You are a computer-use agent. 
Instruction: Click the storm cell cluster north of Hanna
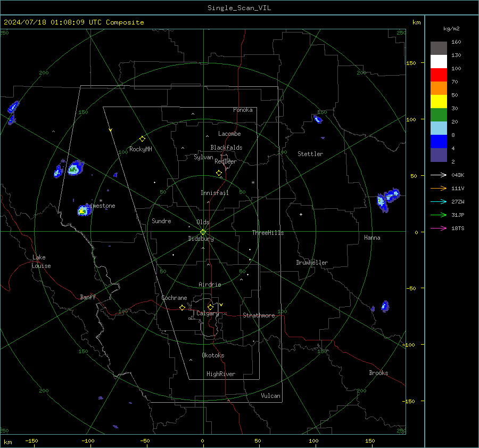[387, 199]
